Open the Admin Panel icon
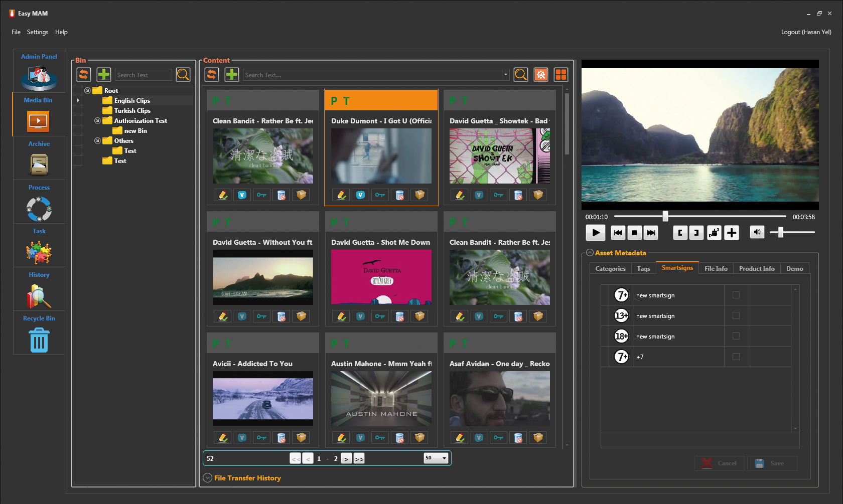Screen dimensions: 843x504 tap(39, 77)
